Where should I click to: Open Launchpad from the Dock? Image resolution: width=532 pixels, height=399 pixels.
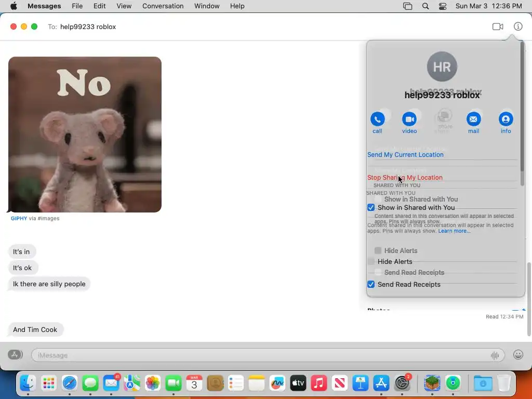(48, 383)
